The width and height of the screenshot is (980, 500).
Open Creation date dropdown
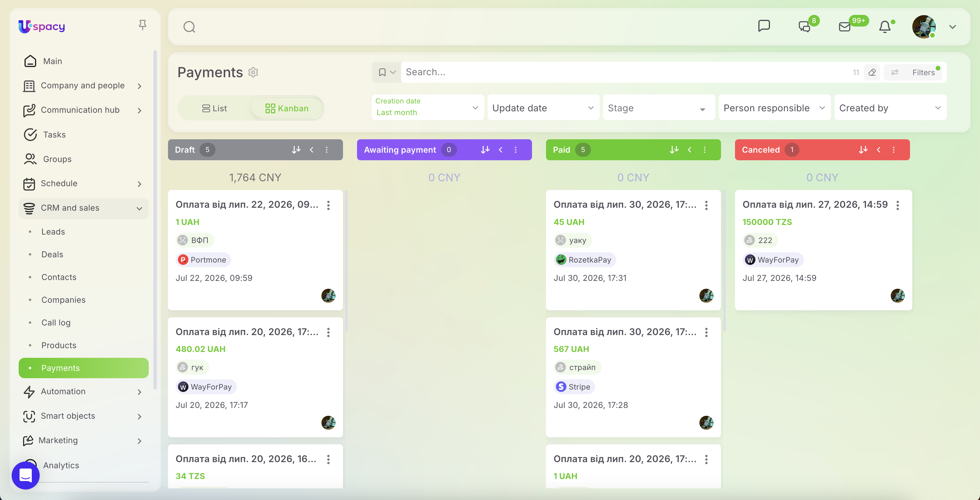point(428,107)
